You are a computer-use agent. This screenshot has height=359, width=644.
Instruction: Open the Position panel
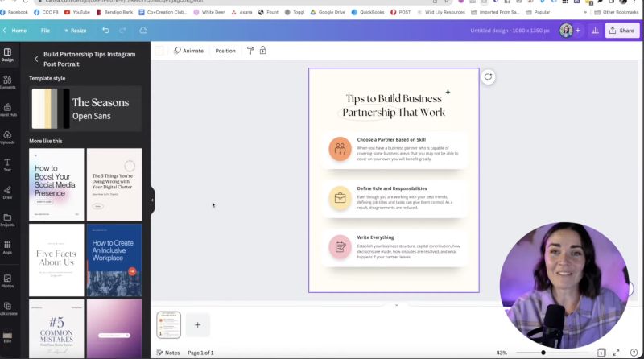225,51
